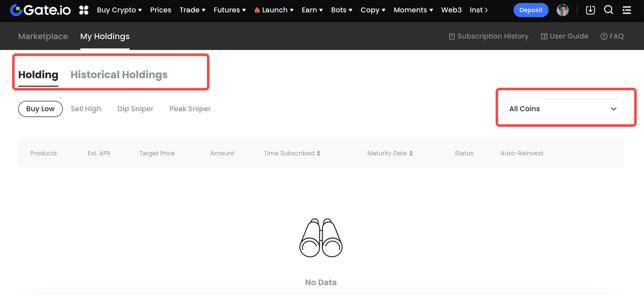
Task: Select the Peak Sniper filter
Action: click(x=190, y=109)
